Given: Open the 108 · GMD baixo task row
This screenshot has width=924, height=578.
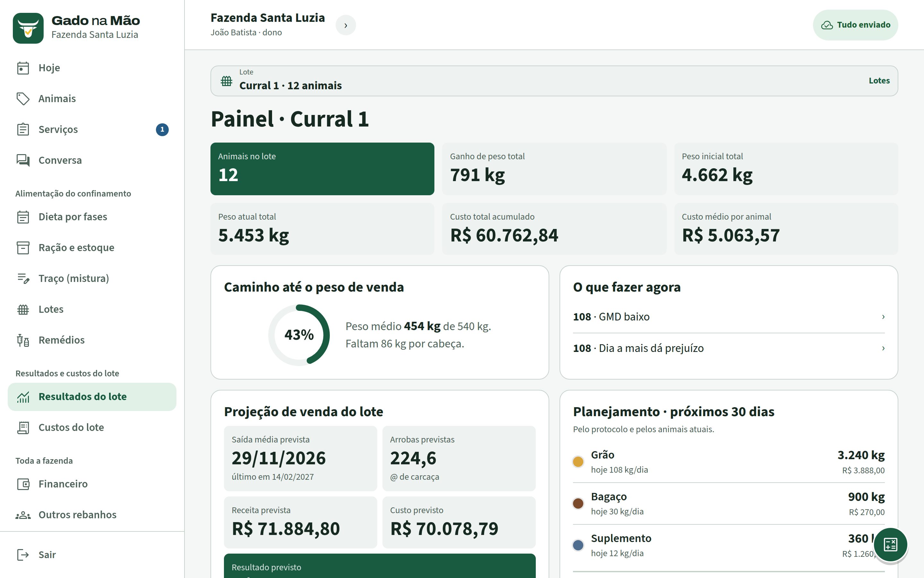Looking at the screenshot, I should (x=729, y=317).
